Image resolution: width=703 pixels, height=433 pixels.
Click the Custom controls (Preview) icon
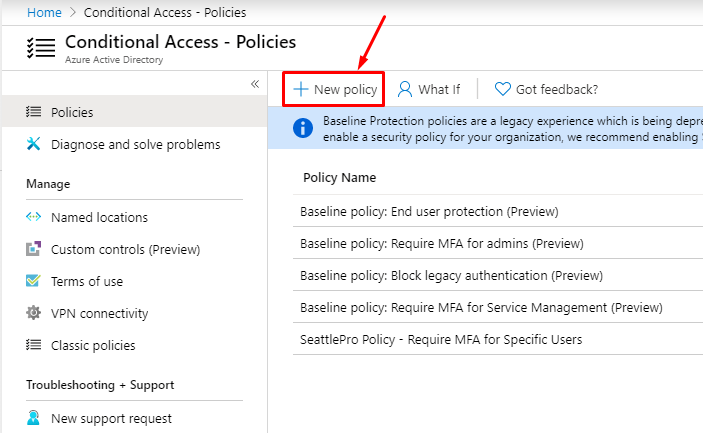(33, 249)
